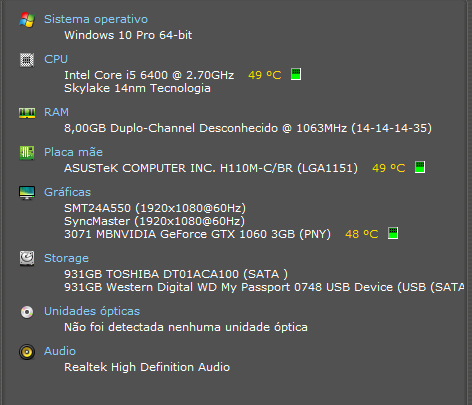Open the Storage section heading
Viewport: 472px width, 405px height.
[66, 258]
